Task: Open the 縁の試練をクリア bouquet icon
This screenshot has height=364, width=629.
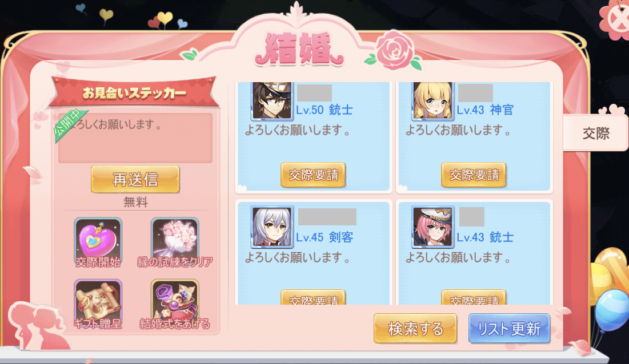Action: 175,241
